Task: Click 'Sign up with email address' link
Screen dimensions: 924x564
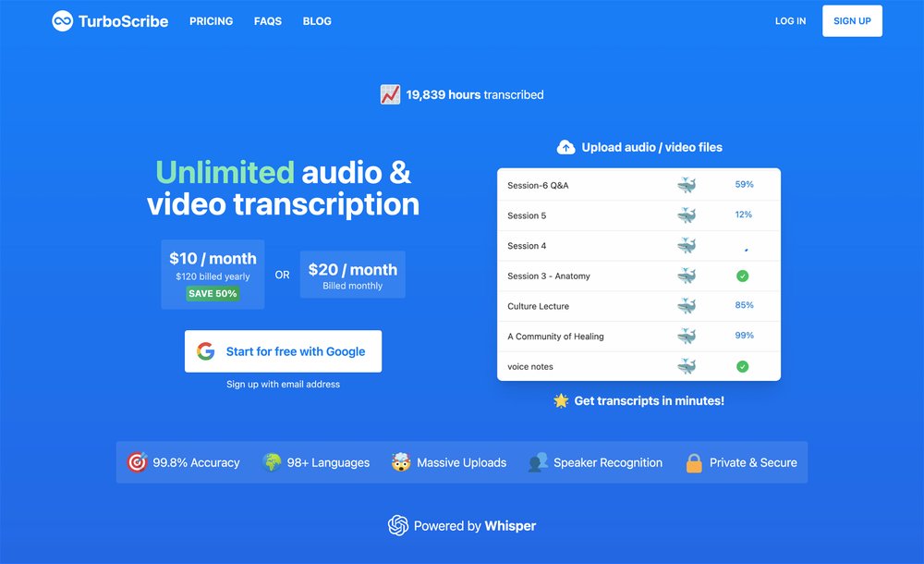Action: pos(284,384)
